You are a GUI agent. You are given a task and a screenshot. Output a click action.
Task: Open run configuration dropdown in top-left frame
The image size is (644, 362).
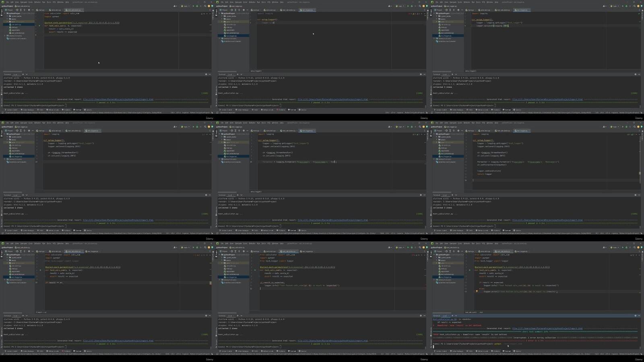point(186,6)
